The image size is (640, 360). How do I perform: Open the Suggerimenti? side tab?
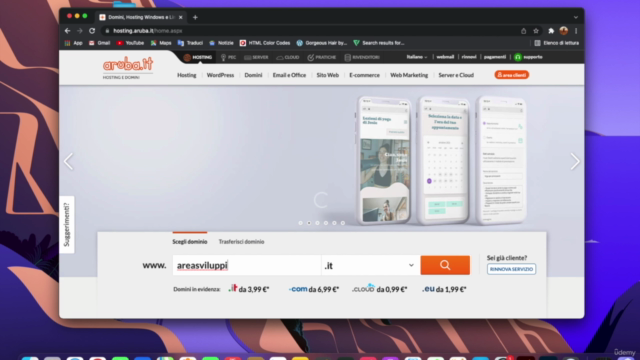click(x=67, y=224)
